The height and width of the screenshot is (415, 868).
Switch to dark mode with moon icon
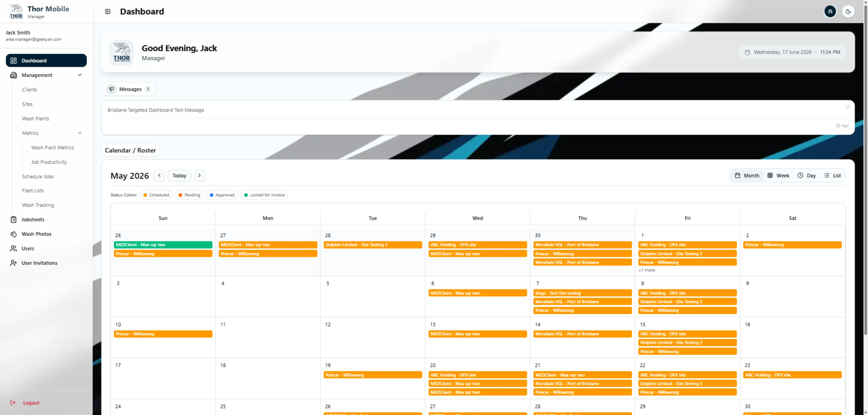pos(848,12)
